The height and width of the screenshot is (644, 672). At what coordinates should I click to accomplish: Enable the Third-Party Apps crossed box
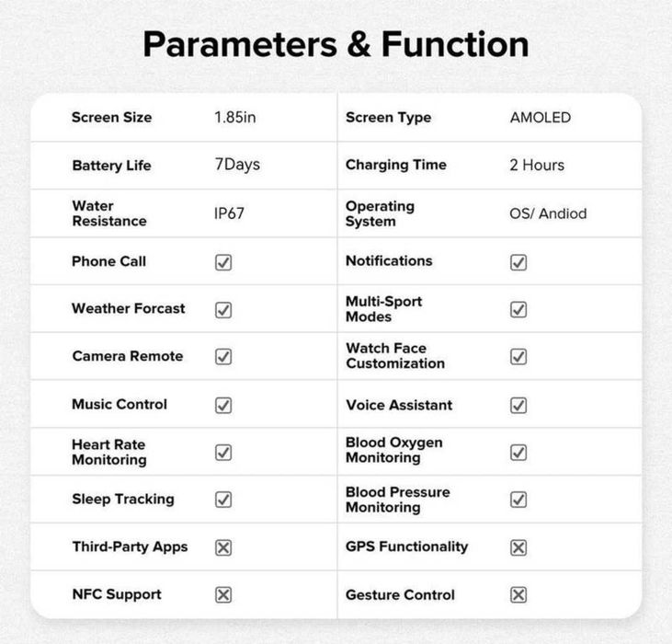223,547
